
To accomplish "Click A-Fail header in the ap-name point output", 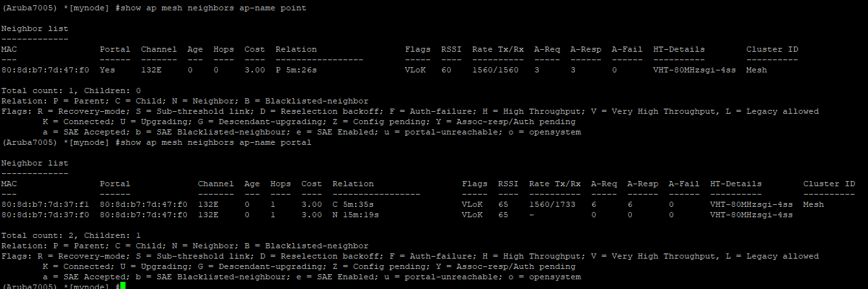I will [x=627, y=49].
